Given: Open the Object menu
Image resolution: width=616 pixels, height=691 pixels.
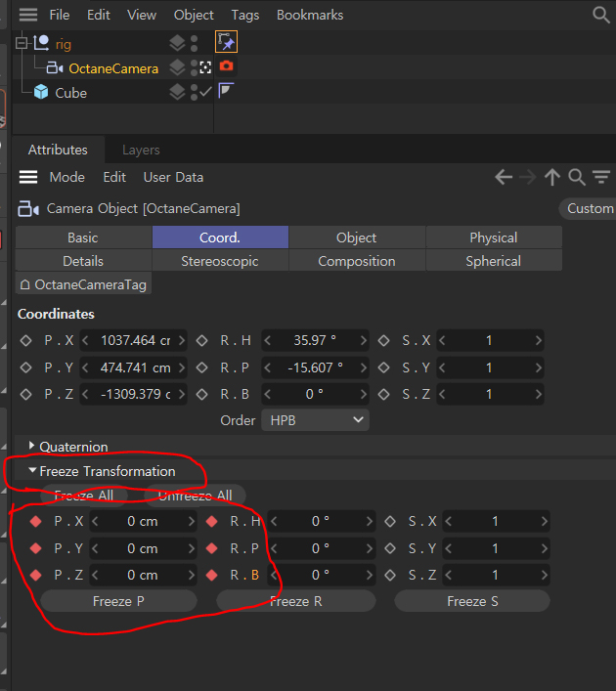Looking at the screenshot, I should point(194,16).
